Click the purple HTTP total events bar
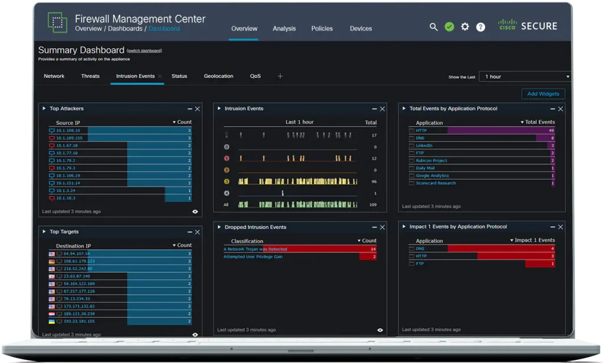This screenshot has height=364, width=603. (x=501, y=130)
